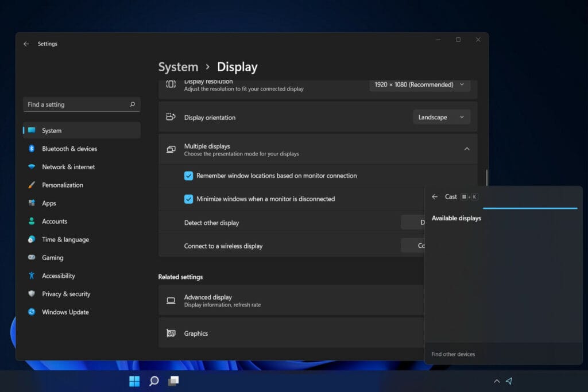Open the Display resolution dropdown
This screenshot has width=588, height=392.
[x=420, y=84]
